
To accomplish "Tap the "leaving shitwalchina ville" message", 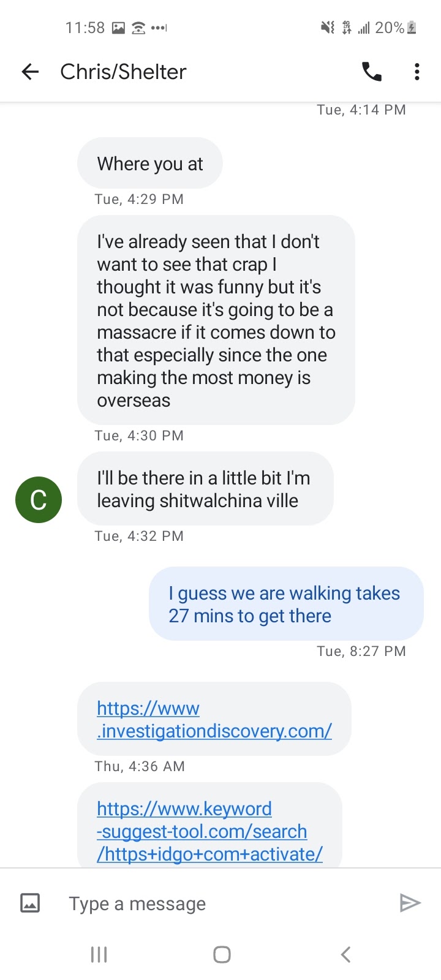I will click(205, 489).
